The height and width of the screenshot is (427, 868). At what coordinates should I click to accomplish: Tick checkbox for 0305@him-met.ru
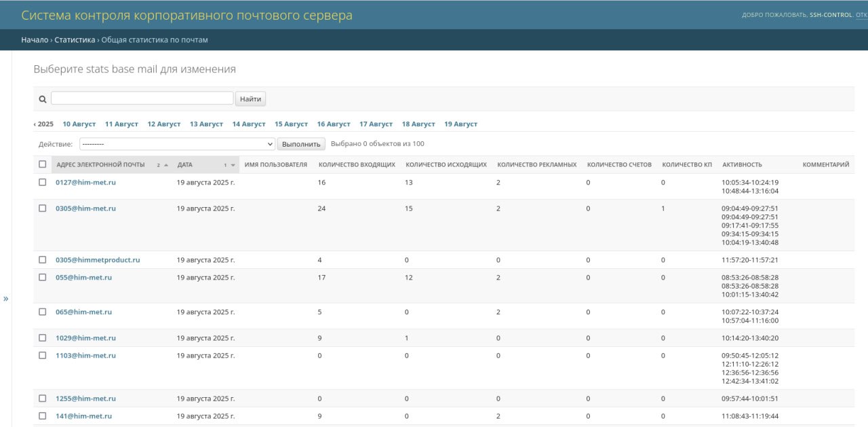(x=43, y=208)
